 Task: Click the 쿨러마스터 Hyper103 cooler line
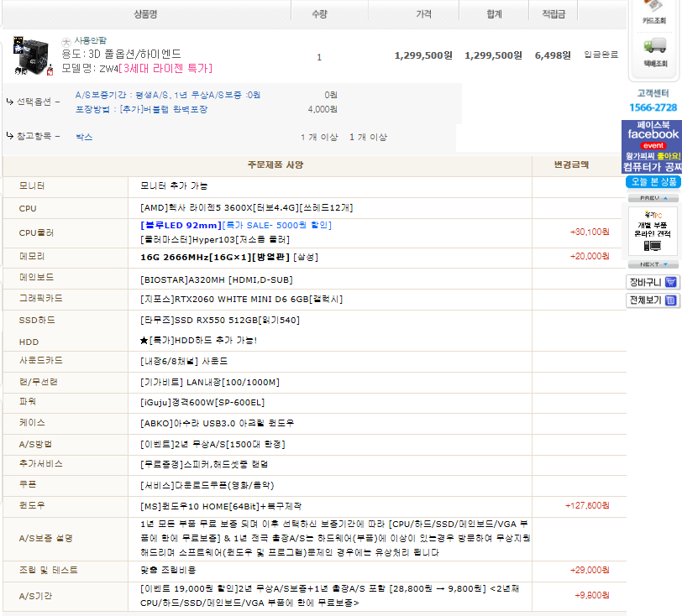(x=215, y=239)
